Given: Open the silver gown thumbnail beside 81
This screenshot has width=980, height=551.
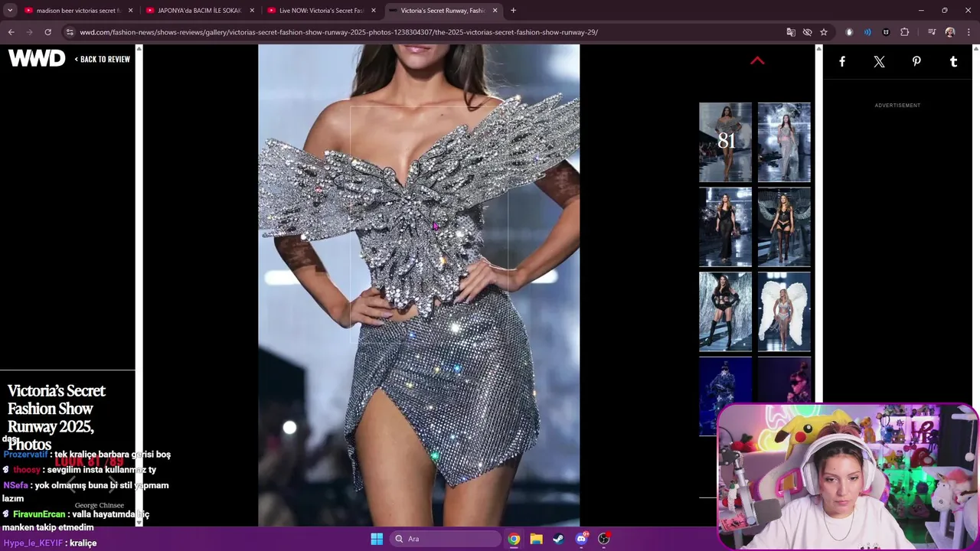Looking at the screenshot, I should (784, 142).
